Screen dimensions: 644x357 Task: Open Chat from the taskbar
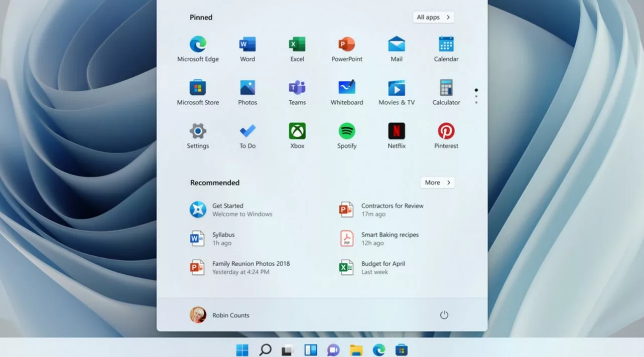pyautogui.click(x=333, y=350)
